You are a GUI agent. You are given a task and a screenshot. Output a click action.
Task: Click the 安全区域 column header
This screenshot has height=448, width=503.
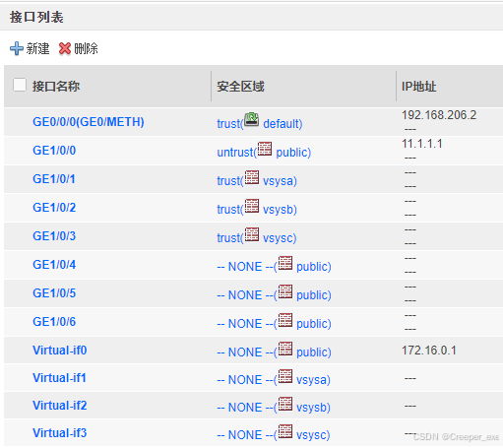click(240, 87)
